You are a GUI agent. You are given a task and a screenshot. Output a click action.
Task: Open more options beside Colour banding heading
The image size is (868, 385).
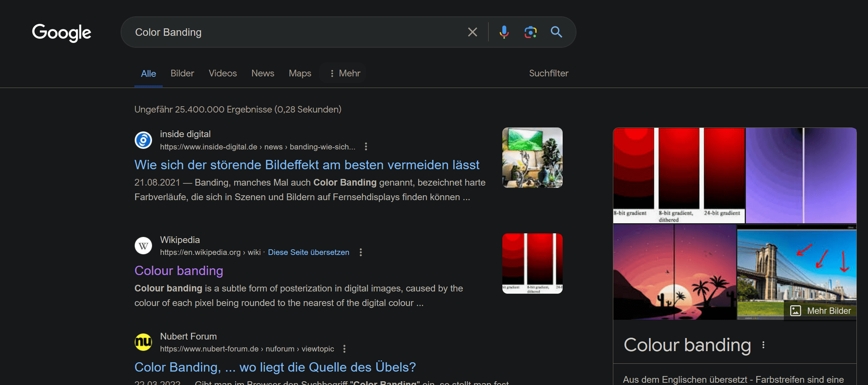coord(763,345)
